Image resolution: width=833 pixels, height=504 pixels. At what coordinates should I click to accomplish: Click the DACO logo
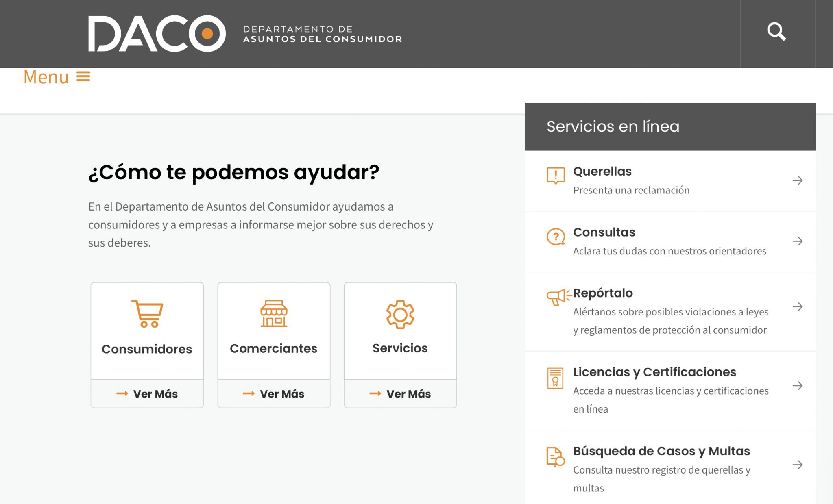(x=157, y=35)
